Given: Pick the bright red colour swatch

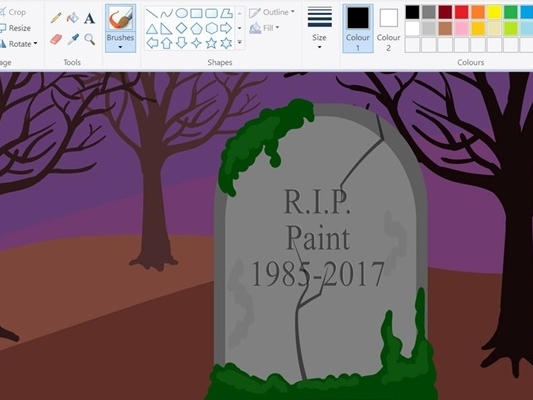Looking at the screenshot, I should 462,12.
